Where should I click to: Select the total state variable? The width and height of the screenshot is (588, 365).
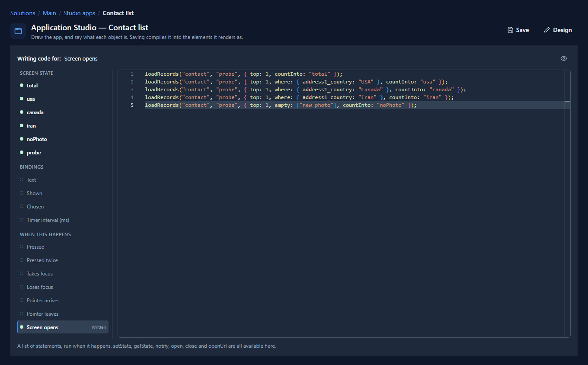tap(63, 86)
